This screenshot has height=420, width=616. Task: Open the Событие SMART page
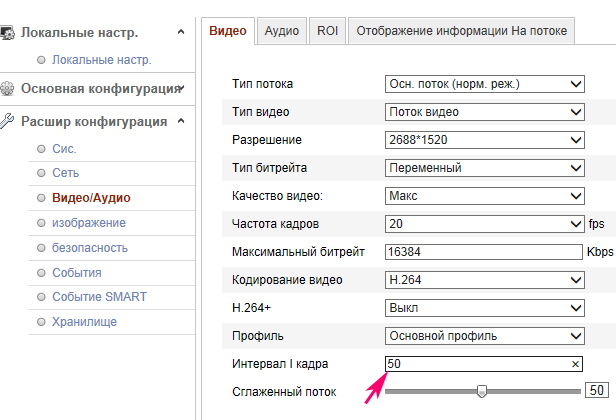coord(99,297)
